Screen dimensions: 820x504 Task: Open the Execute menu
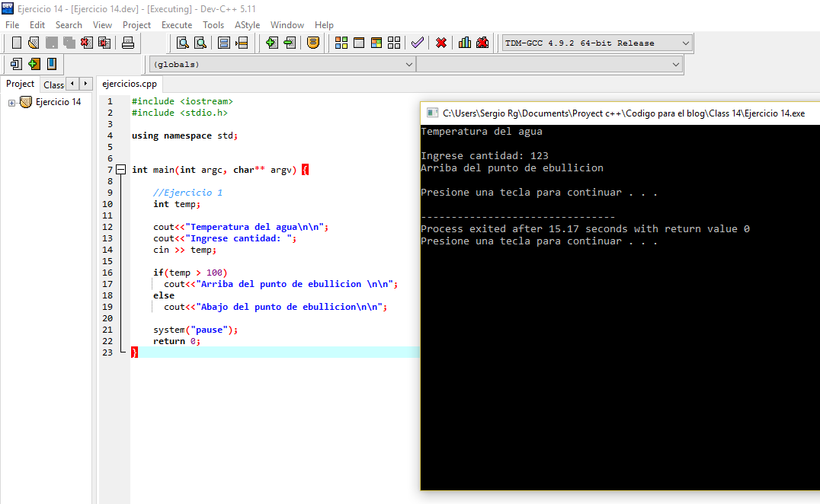click(x=177, y=24)
